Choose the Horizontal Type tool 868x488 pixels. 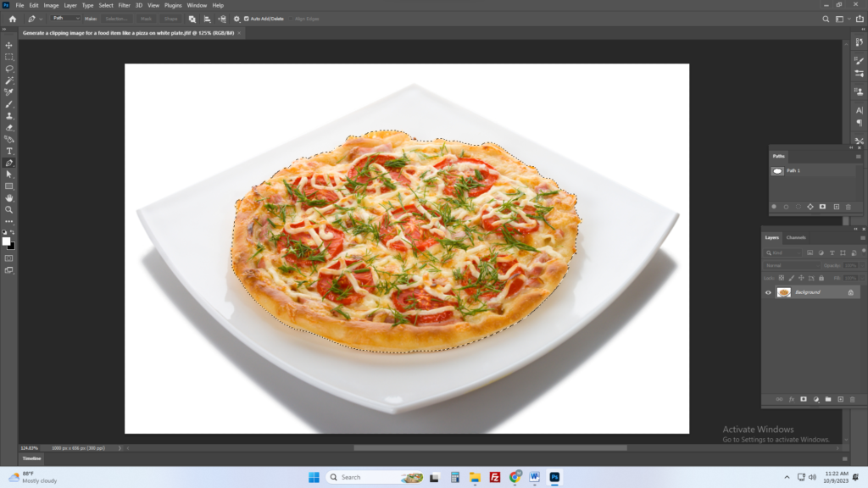click(8, 151)
